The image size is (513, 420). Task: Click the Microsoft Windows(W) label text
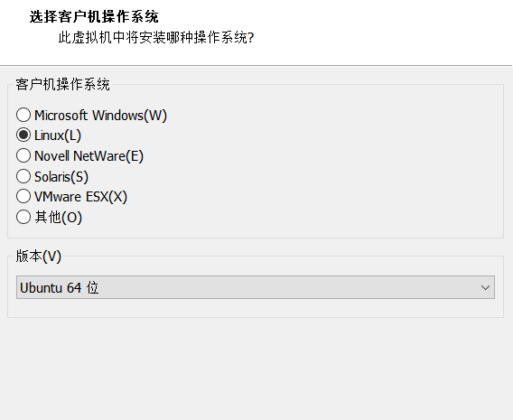101,116
